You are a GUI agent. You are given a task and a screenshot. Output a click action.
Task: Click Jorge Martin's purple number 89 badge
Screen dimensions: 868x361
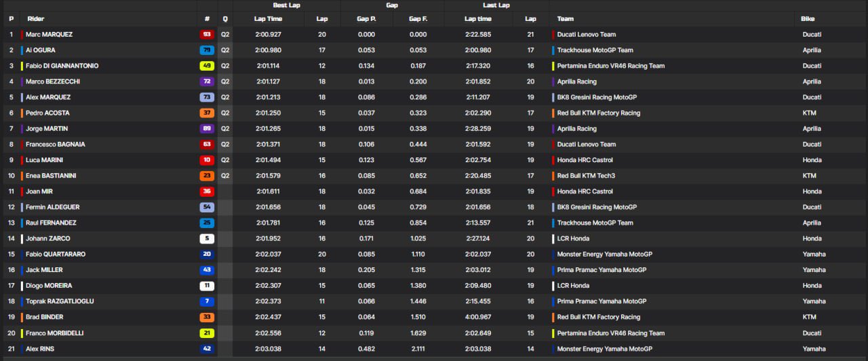tap(207, 129)
